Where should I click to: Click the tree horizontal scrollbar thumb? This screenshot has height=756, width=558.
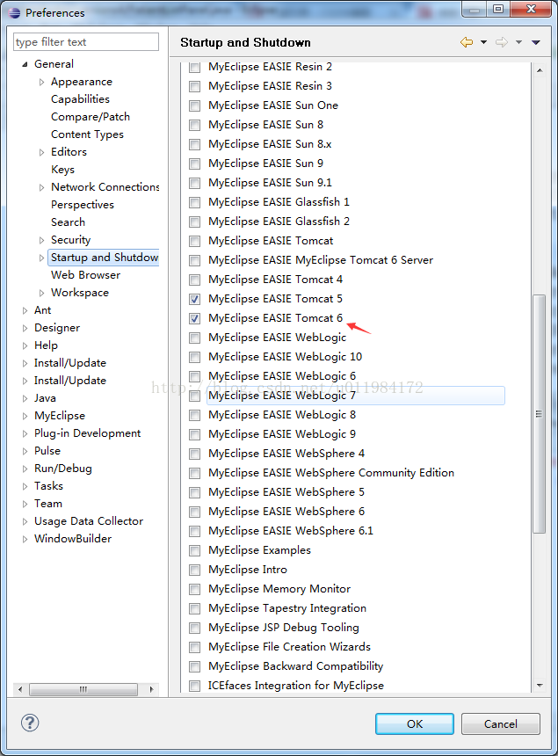(83, 689)
